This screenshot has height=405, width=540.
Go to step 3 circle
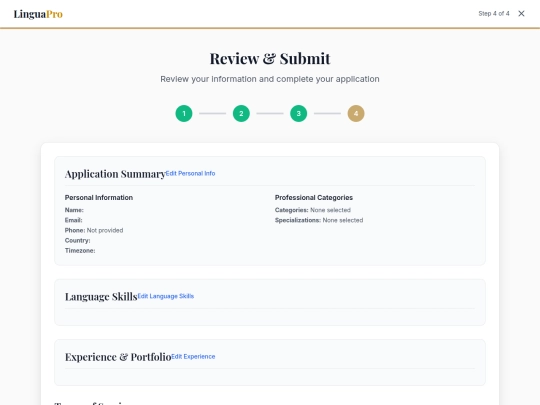299,113
